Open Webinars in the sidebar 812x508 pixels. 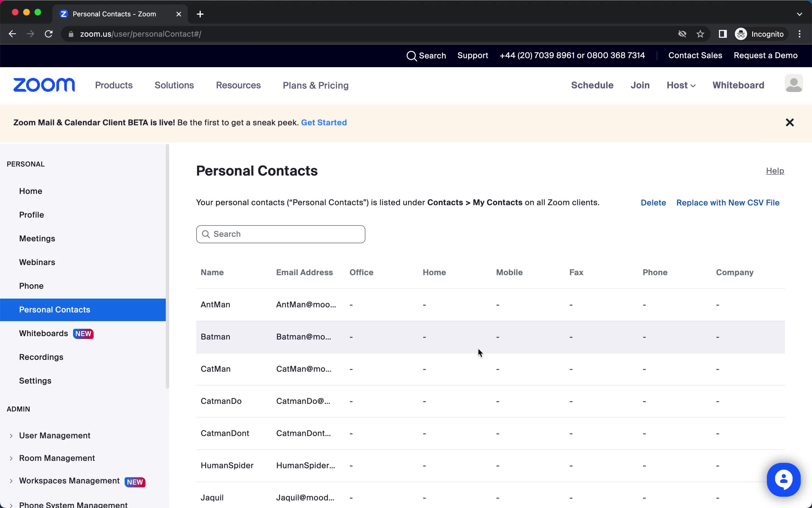click(x=37, y=262)
